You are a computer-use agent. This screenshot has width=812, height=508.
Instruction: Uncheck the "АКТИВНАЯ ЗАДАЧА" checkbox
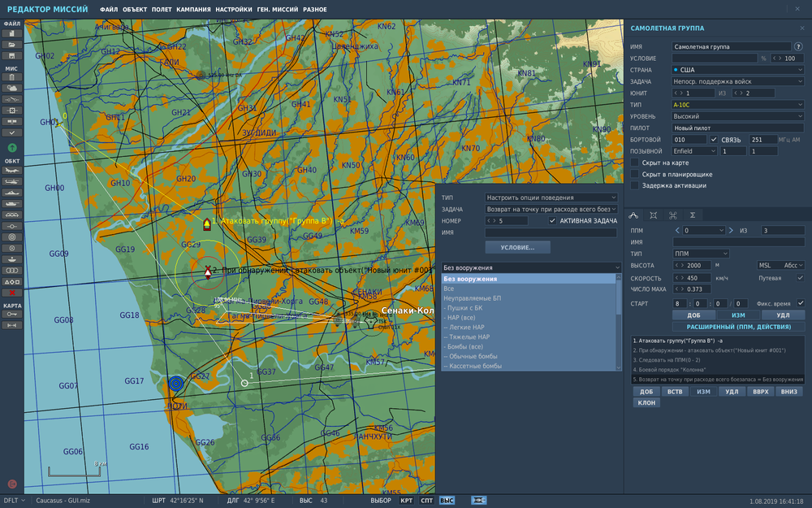point(552,220)
